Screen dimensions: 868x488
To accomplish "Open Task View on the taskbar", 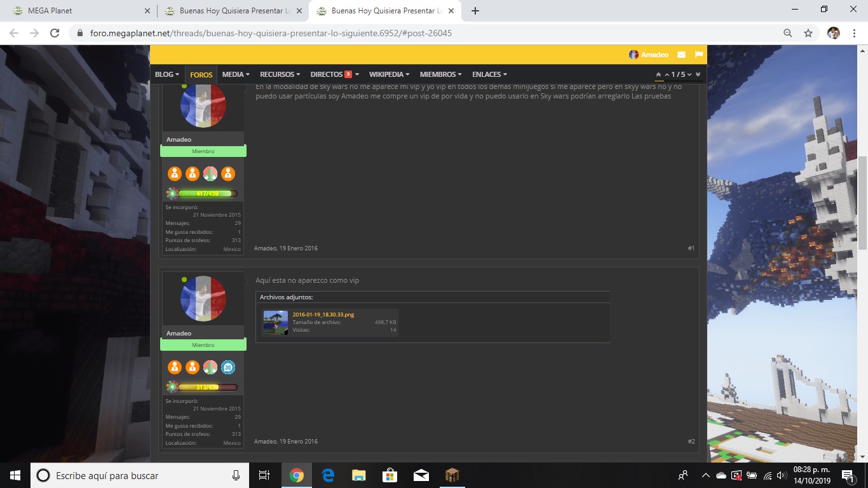I will click(x=264, y=475).
